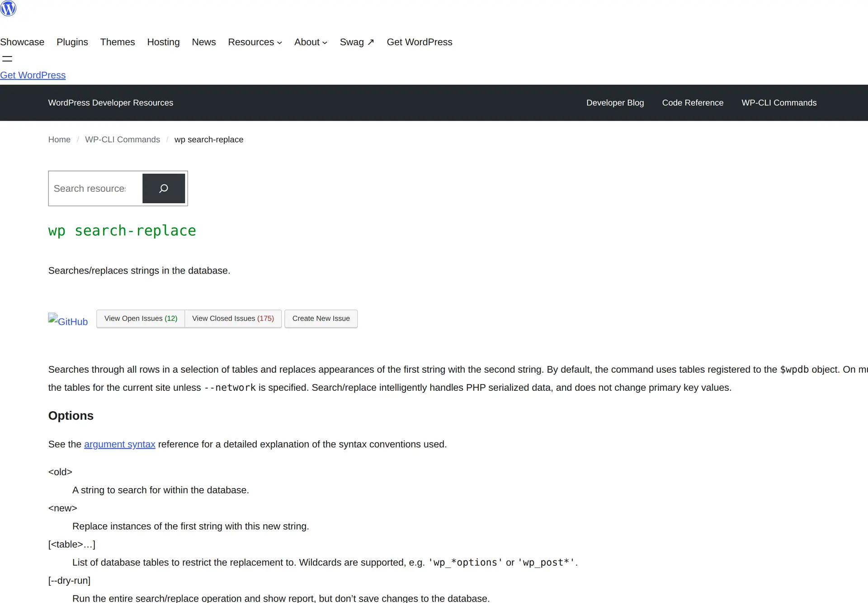Open the Themes menu item
The width and height of the screenshot is (868, 603).
tap(118, 42)
